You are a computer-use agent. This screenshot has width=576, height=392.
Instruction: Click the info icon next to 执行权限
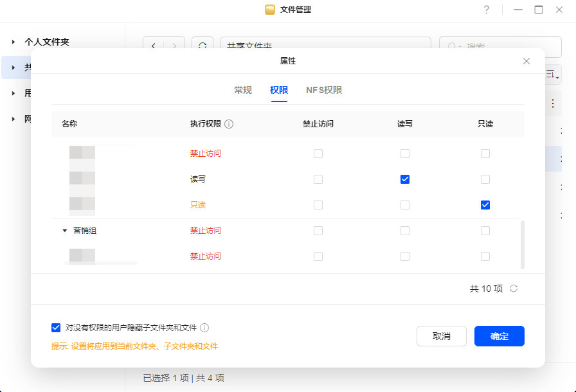coord(229,124)
